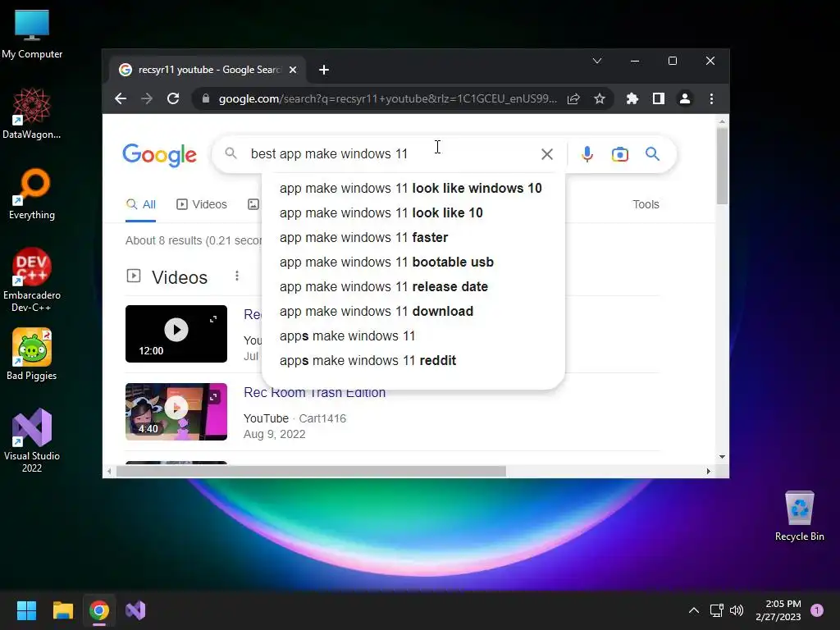Select the My Computer desktop icon
The height and width of the screenshot is (630, 840).
[x=32, y=34]
